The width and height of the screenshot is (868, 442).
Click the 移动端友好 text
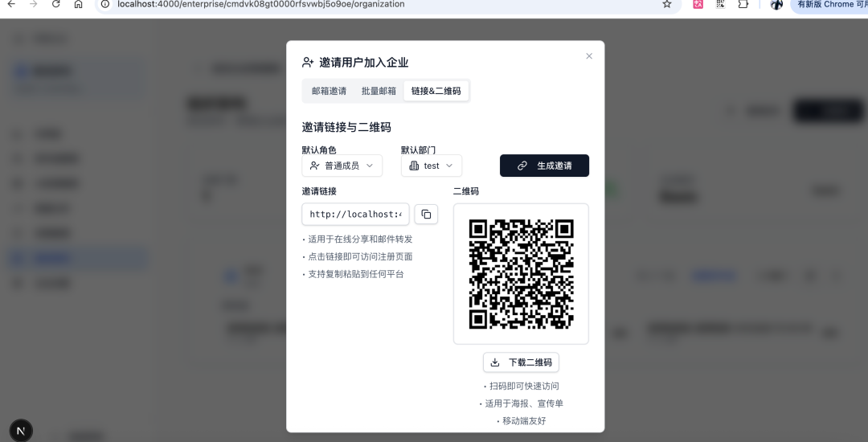point(524,421)
